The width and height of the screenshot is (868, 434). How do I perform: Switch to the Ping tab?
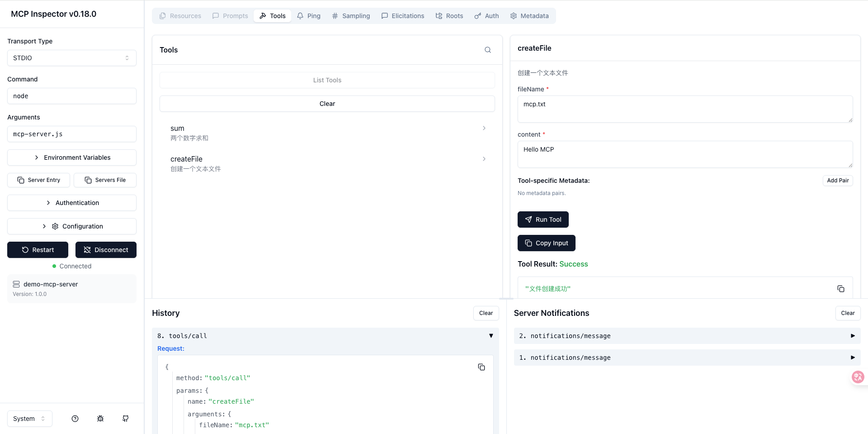pos(309,16)
